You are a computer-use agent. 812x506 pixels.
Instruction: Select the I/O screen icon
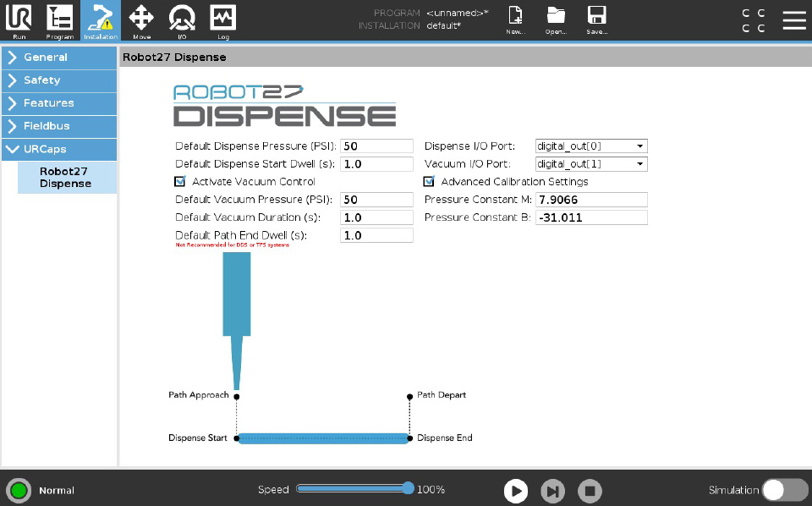pos(181,20)
